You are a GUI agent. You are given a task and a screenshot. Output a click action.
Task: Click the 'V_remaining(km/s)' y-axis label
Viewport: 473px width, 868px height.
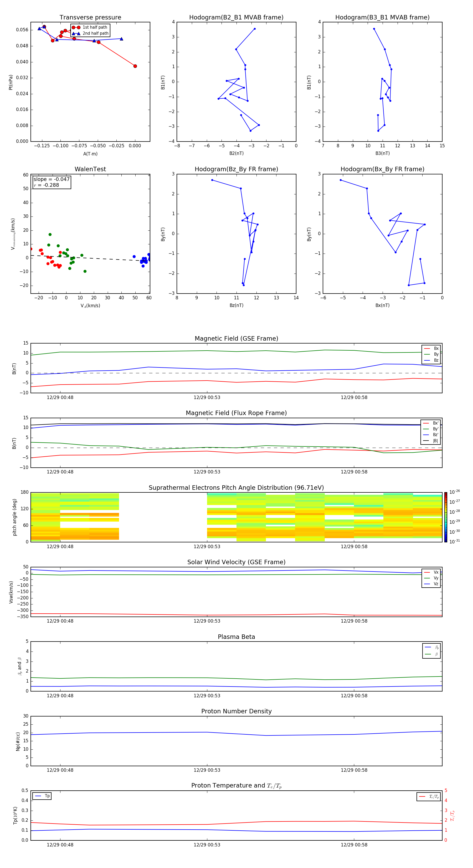click(13, 234)
